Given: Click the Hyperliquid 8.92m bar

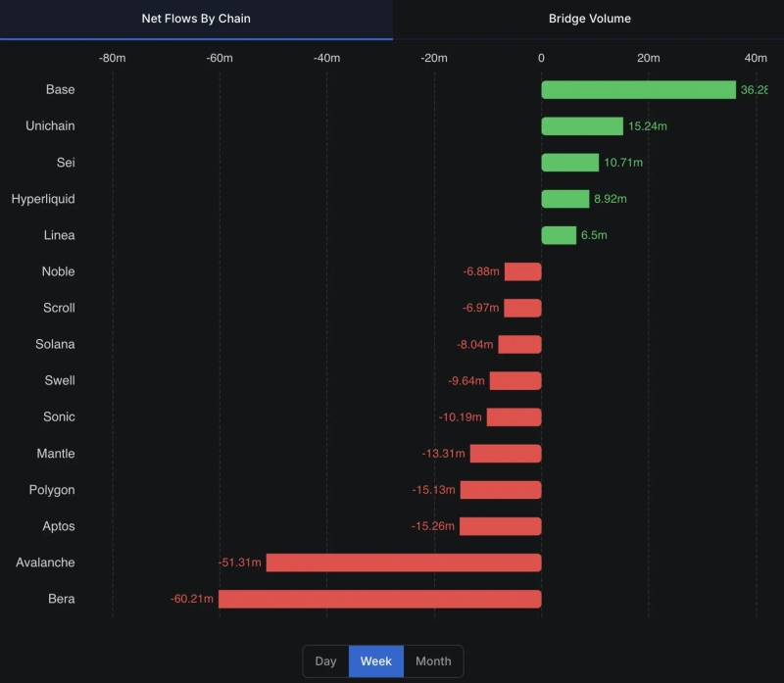Looking at the screenshot, I should [565, 199].
